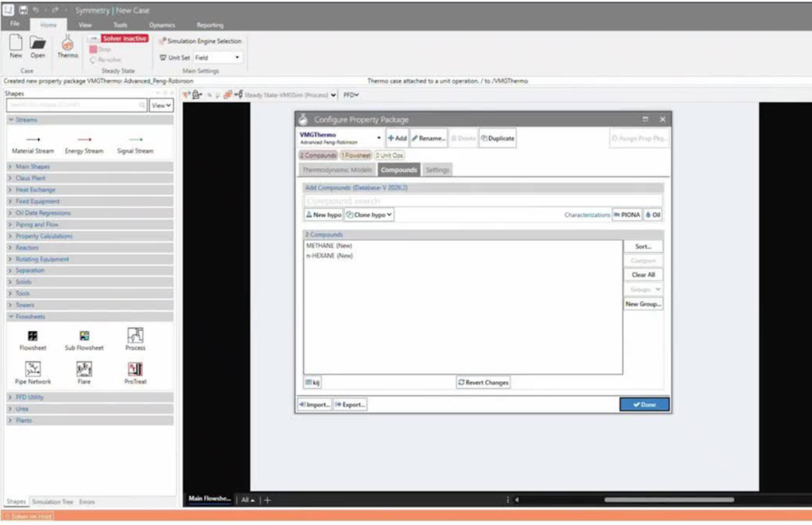Expand the Heat Exchange category
Image resolution: width=812 pixels, height=525 pixels.
coord(90,190)
